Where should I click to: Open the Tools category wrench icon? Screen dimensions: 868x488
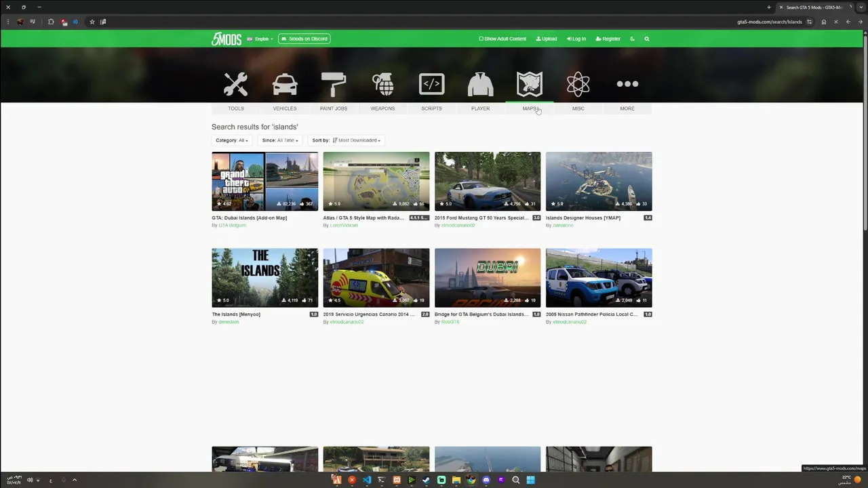click(235, 84)
